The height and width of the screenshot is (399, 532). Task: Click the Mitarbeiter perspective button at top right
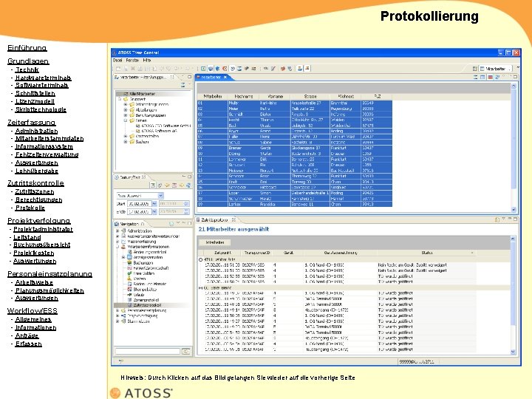coord(495,69)
